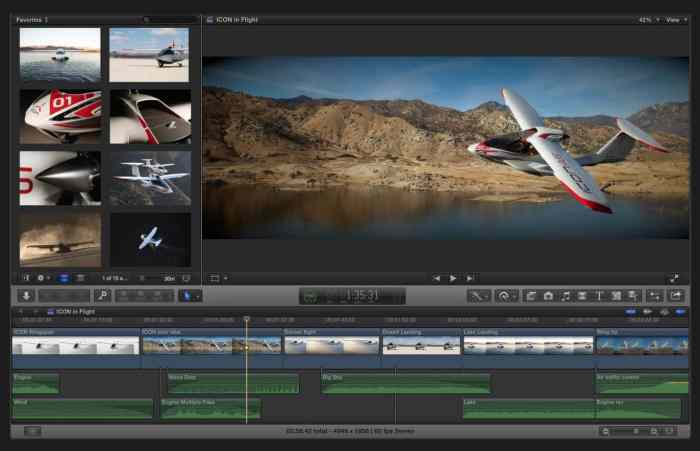Show the Generators browser
The height and width of the screenshot is (451, 700).
(616, 296)
